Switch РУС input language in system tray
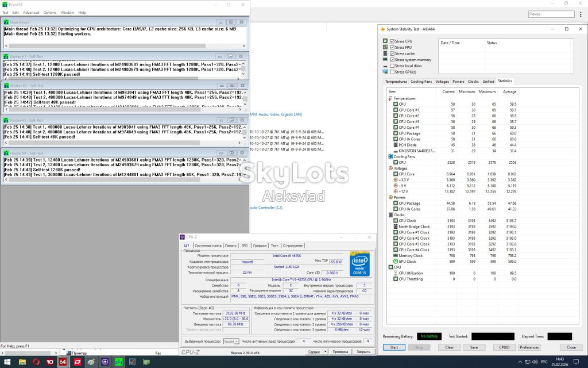Image resolution: width=588 pixels, height=368 pixels. tap(544, 362)
